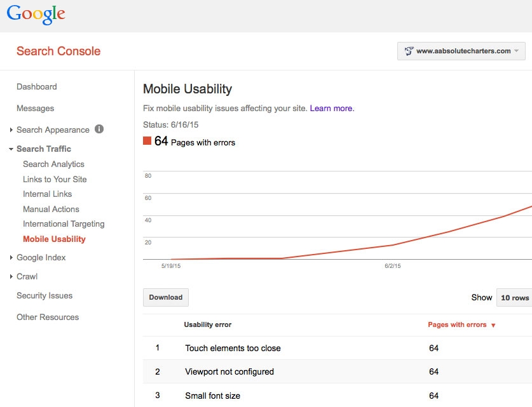Open the www.aabsolutecharters.com property dropdown
Screen dimensions: 532x407
click(x=461, y=51)
